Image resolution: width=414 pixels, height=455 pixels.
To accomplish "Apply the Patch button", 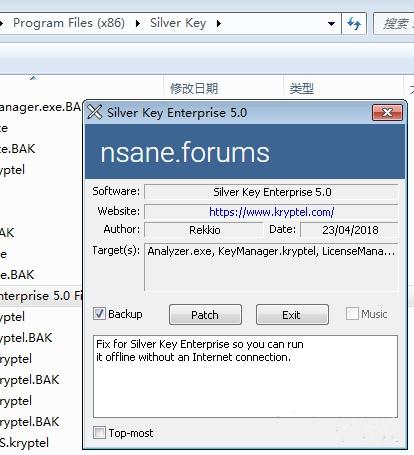I will coord(205,314).
